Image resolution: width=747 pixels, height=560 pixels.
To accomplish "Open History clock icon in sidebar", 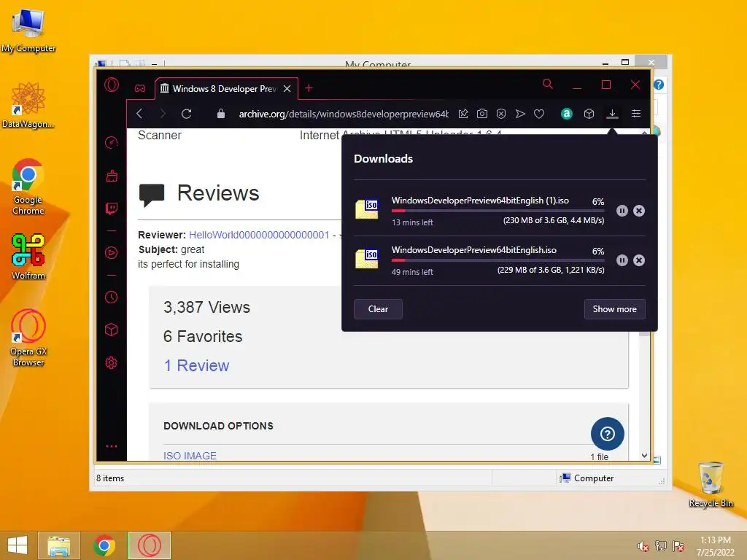I will tap(112, 297).
